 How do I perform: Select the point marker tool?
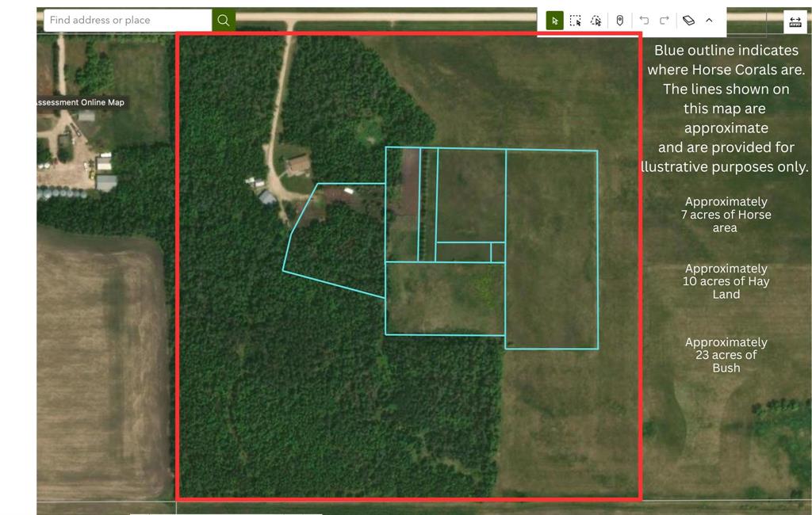[x=620, y=21]
